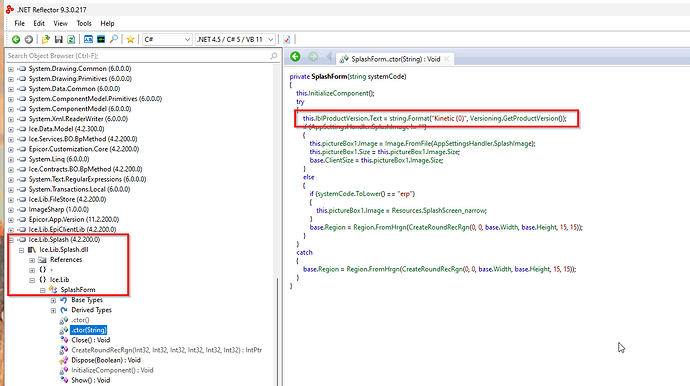Expand the Derived Types node
The image size is (690, 386).
(x=53, y=310)
